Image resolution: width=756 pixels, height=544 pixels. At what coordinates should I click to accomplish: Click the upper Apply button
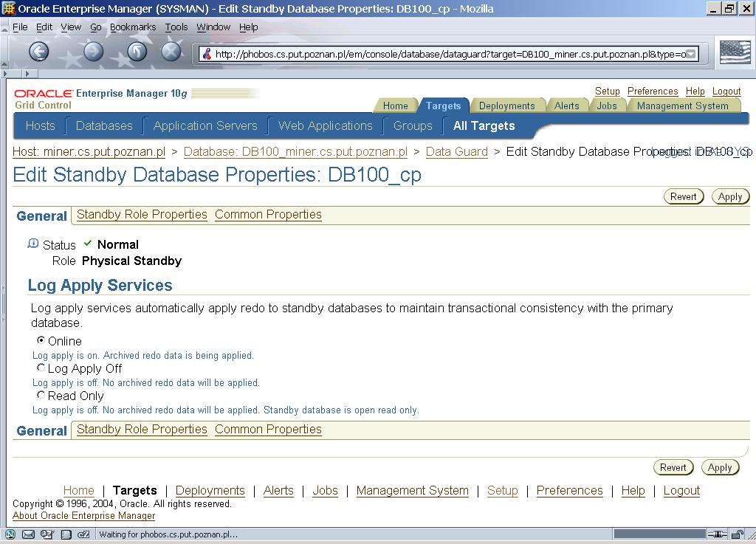tap(730, 196)
